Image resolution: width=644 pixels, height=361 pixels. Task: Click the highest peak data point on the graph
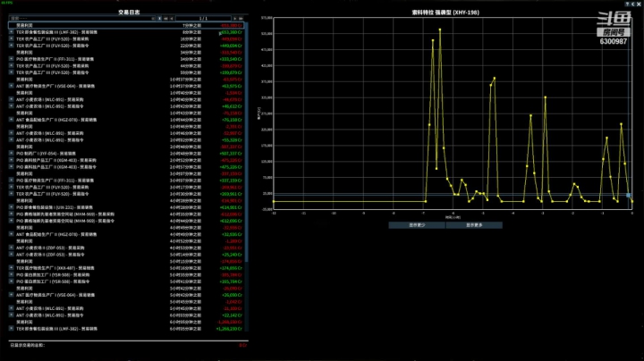coord(440,29)
